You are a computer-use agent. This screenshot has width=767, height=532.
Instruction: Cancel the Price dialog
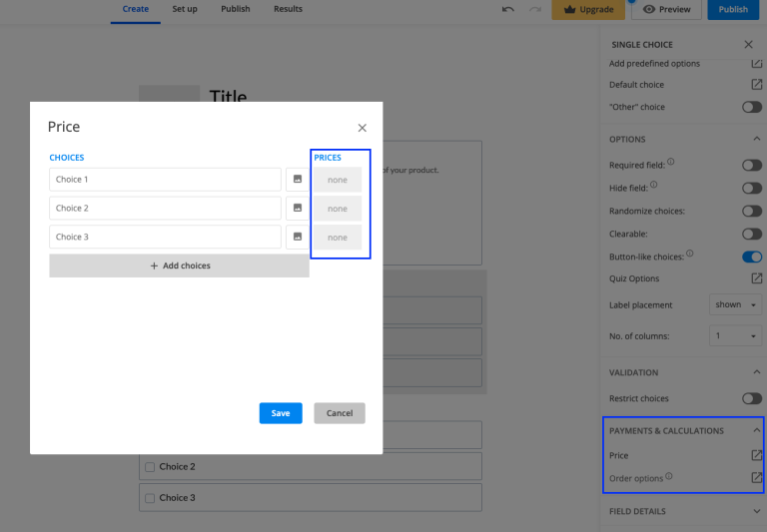click(340, 413)
